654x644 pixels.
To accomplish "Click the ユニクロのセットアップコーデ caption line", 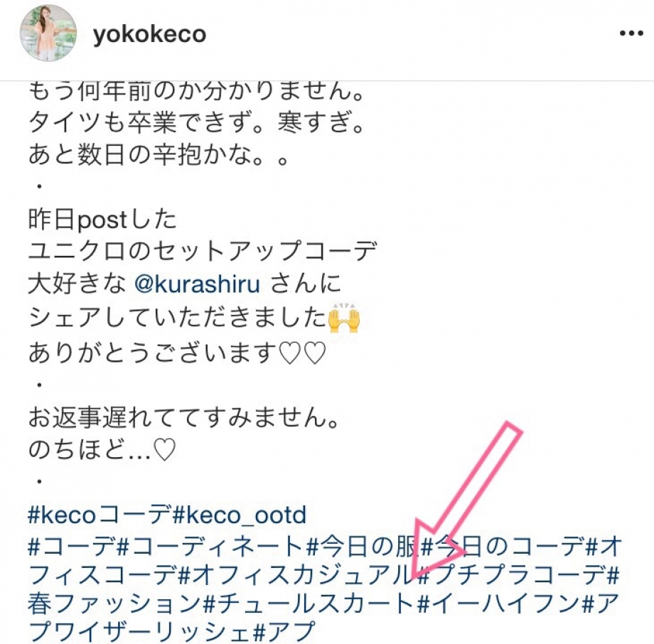I will (203, 251).
